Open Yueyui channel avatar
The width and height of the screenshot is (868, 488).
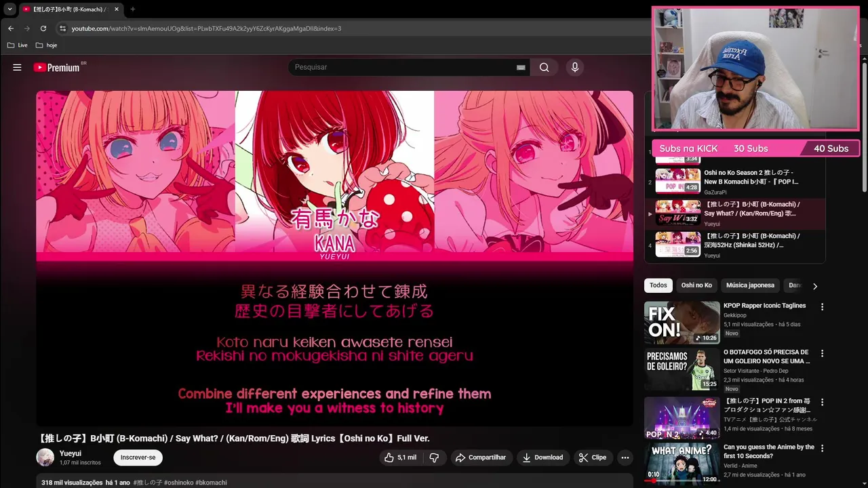[x=45, y=457]
